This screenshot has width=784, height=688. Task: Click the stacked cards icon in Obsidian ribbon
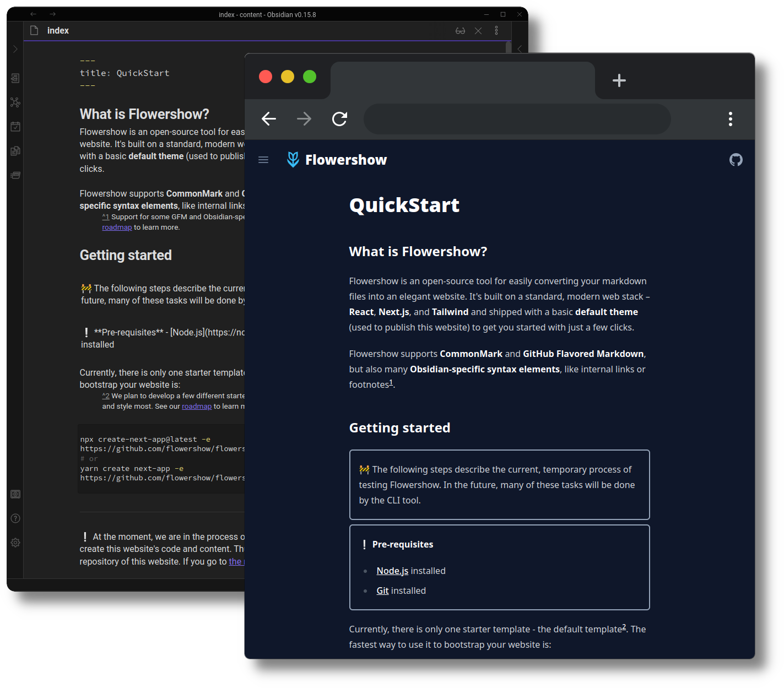tap(15, 175)
